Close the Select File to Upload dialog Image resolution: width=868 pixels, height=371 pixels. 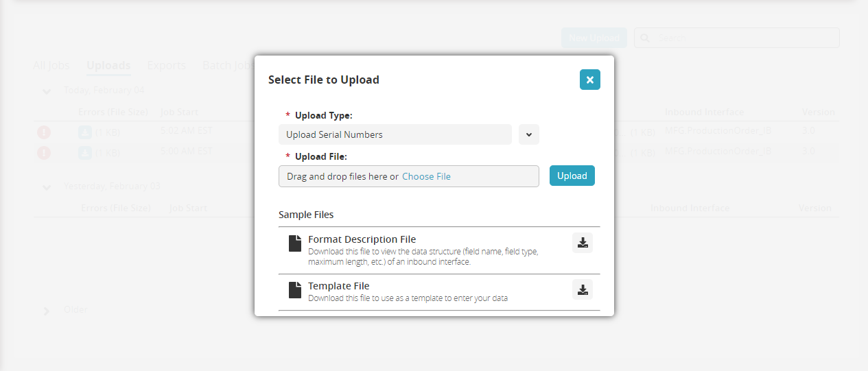click(x=589, y=80)
